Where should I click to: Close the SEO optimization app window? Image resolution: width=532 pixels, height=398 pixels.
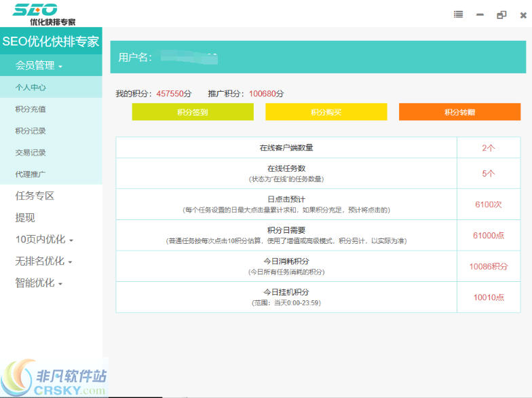[x=522, y=15]
